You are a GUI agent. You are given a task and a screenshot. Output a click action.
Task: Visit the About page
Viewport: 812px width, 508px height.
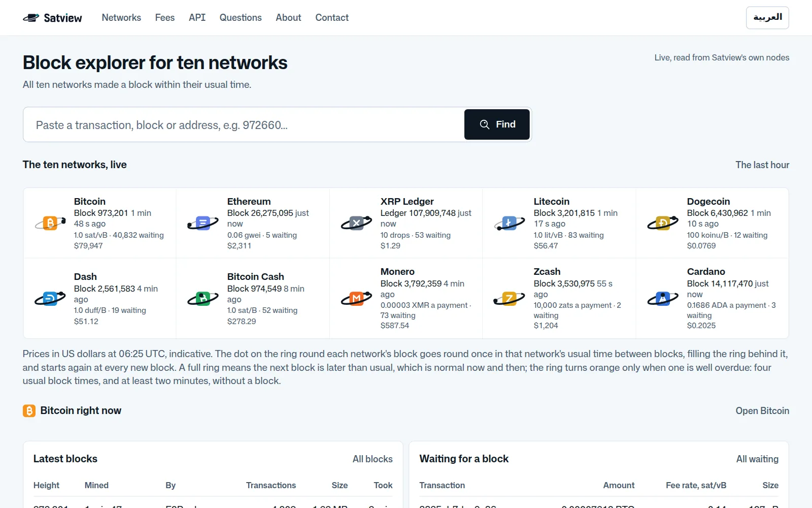coord(288,18)
